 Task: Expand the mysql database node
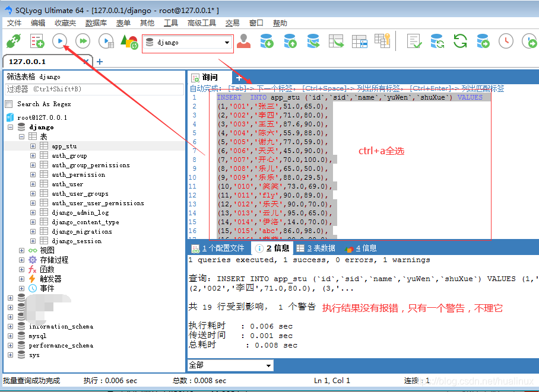click(x=10, y=336)
